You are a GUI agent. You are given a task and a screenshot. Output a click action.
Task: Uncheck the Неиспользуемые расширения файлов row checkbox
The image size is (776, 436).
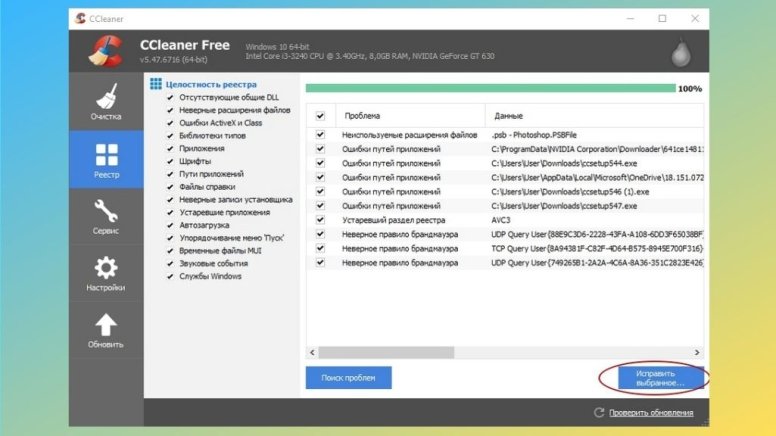point(320,135)
